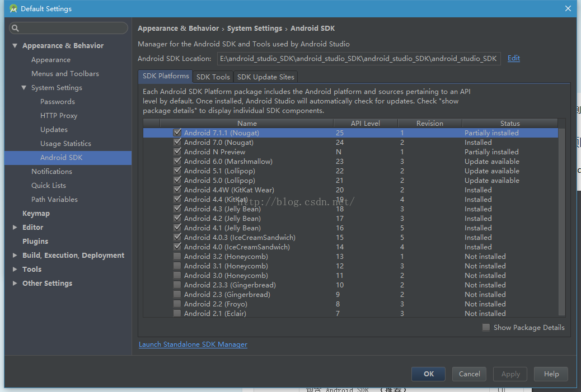Switch to SDK Platforms tab
581x392 pixels.
pyautogui.click(x=165, y=76)
